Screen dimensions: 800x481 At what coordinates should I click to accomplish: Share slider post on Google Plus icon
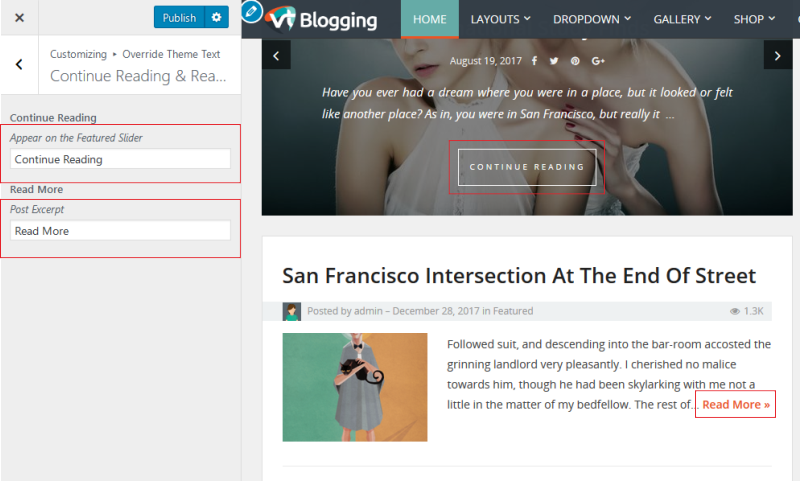[598, 61]
